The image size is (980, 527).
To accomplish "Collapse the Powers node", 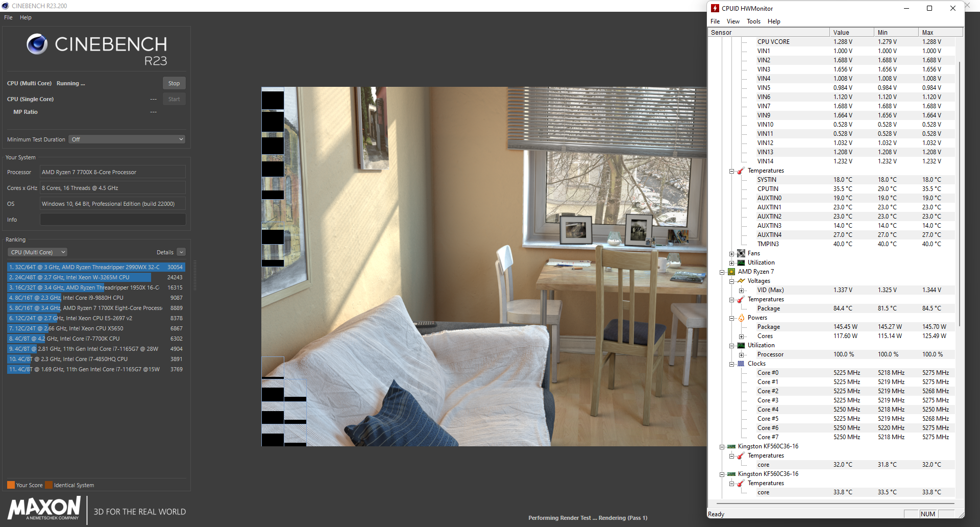I will 731,318.
